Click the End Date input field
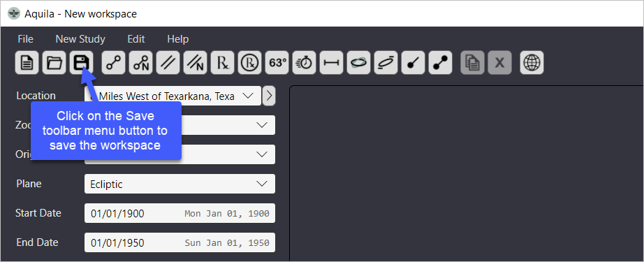 pyautogui.click(x=180, y=242)
